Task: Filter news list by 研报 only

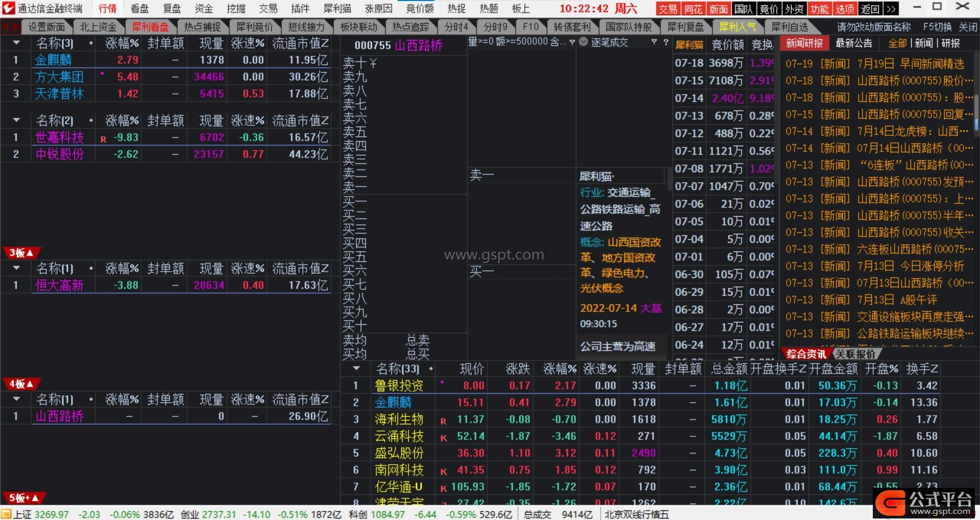Action: (x=950, y=43)
